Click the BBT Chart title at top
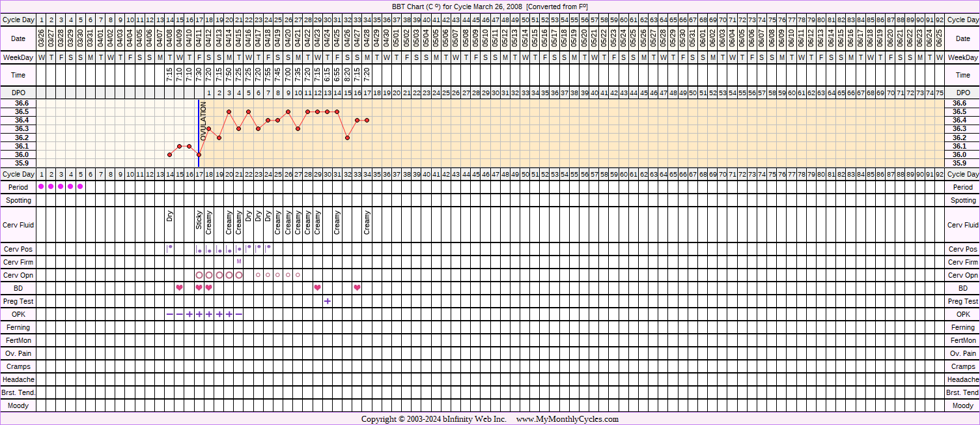Viewport: 980px width, 425px height. coord(490,6)
